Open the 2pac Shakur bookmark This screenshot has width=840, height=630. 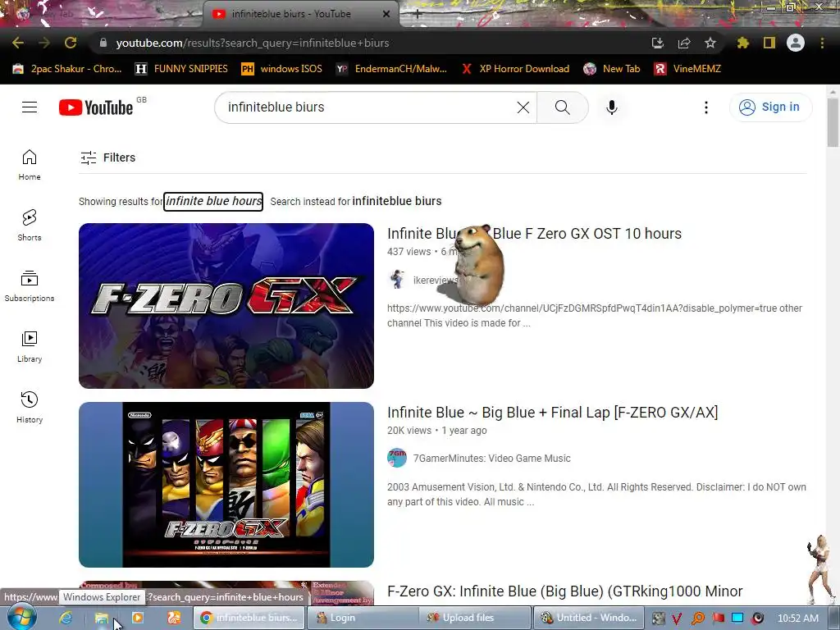67,69
